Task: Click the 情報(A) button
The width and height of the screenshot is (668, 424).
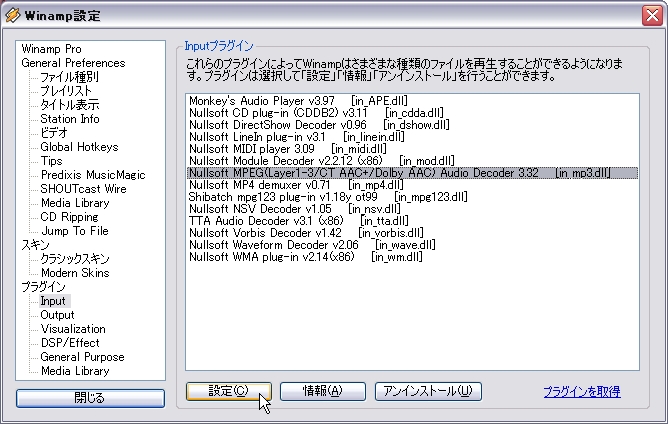Action: [x=322, y=391]
